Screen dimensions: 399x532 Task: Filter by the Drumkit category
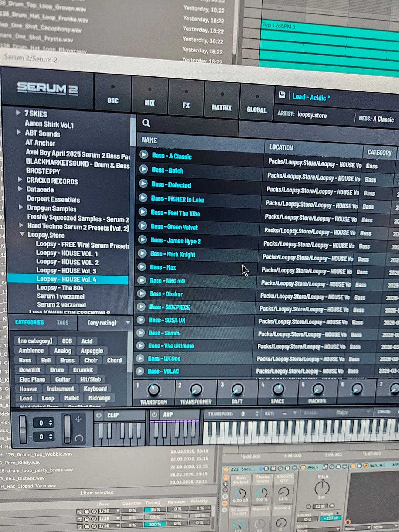tap(83, 370)
